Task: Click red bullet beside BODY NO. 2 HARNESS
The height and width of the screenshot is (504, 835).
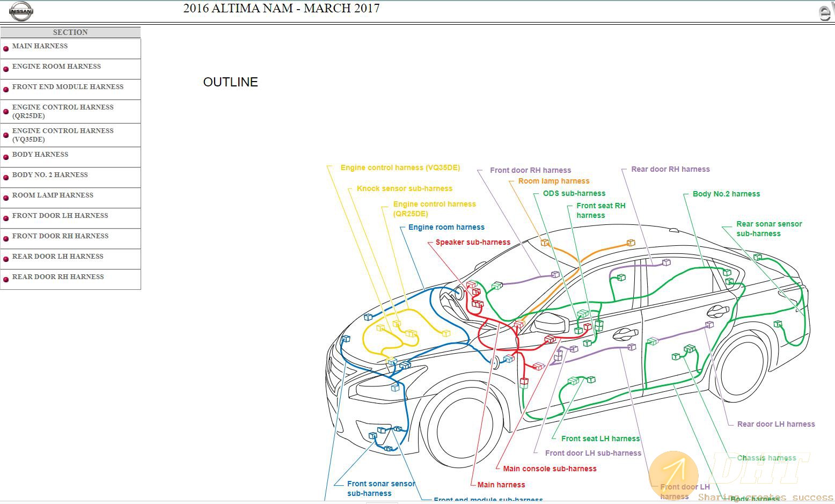Action: pyautogui.click(x=6, y=178)
